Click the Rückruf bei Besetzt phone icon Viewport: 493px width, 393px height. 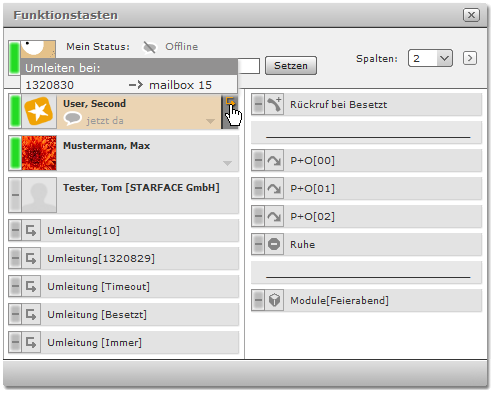coord(274,104)
